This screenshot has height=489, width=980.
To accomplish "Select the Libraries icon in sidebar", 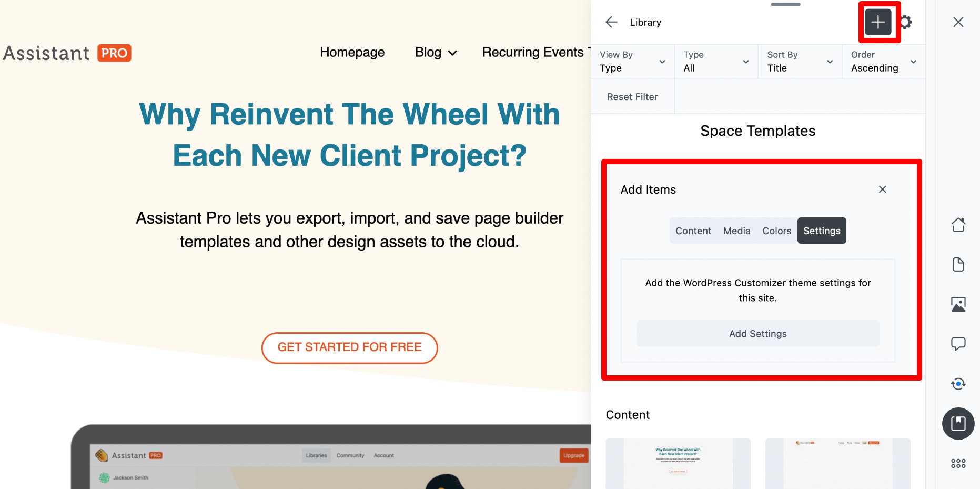I will pyautogui.click(x=958, y=424).
